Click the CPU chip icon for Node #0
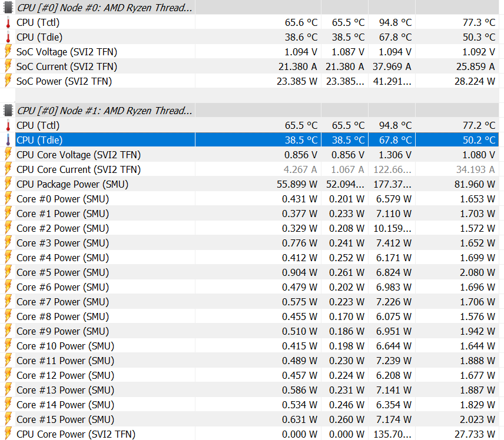Screen dimensions: 504x440 click(x=8, y=8)
